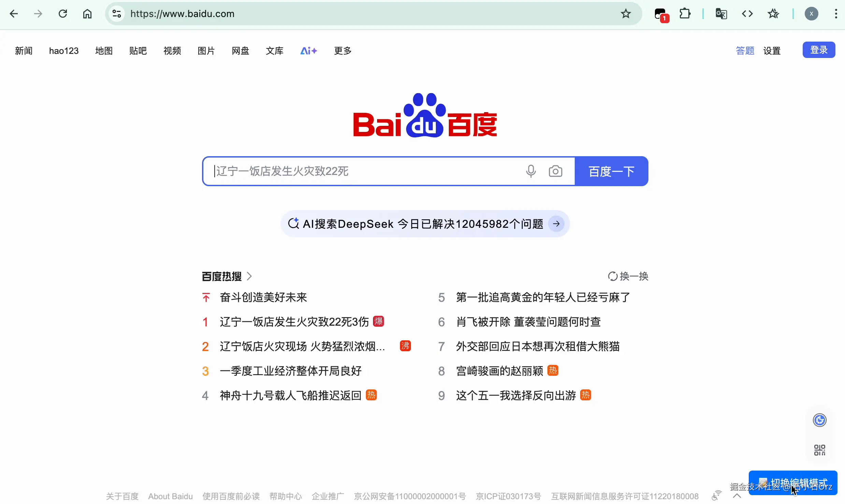Image resolution: width=845 pixels, height=504 pixels.
Task: Click the 百度一下 search button
Action: (x=612, y=171)
